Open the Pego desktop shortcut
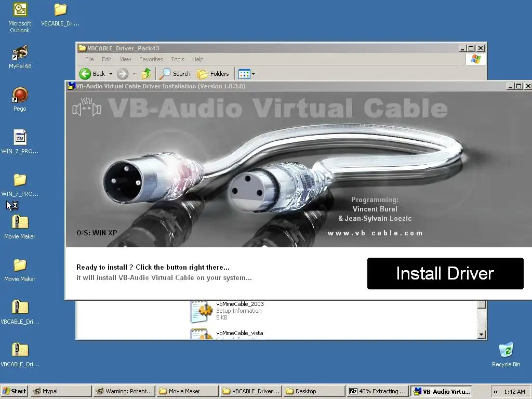 (20, 99)
